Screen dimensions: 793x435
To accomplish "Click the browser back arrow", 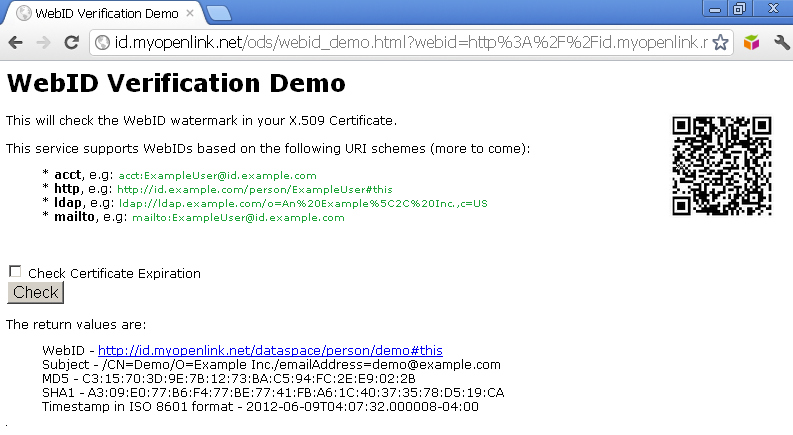I will click(16, 43).
